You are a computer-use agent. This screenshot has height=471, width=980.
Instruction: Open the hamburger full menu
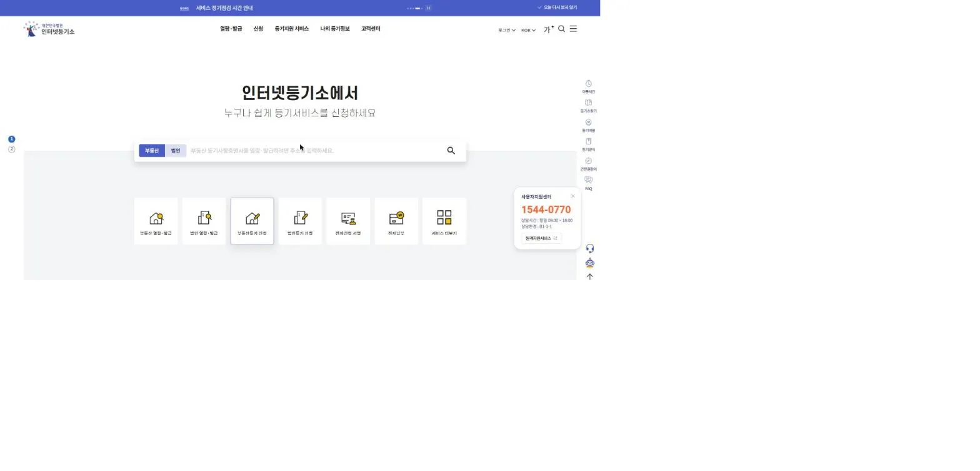pyautogui.click(x=573, y=29)
